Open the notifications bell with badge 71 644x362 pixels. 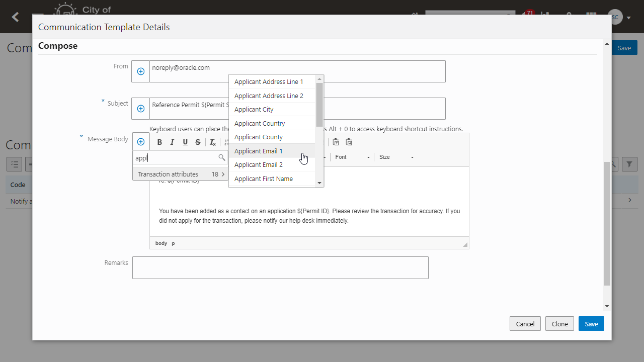[527, 14]
